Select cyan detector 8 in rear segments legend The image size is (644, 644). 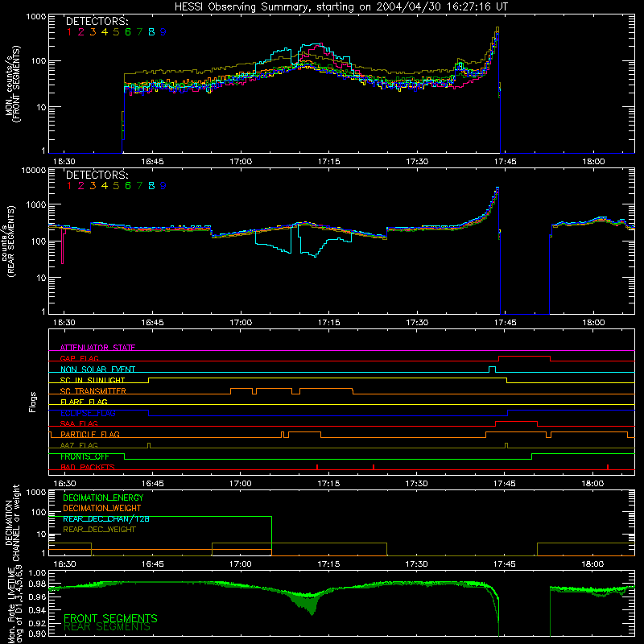point(151,186)
